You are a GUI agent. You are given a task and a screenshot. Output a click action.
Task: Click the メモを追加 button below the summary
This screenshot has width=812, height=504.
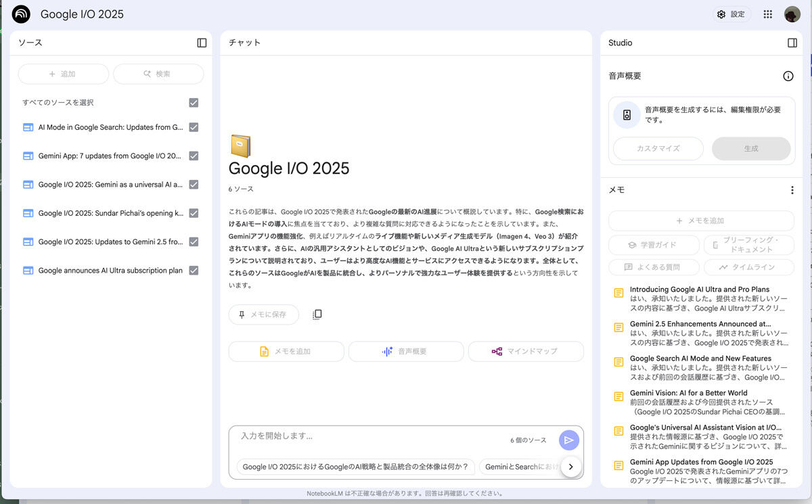[x=286, y=351]
